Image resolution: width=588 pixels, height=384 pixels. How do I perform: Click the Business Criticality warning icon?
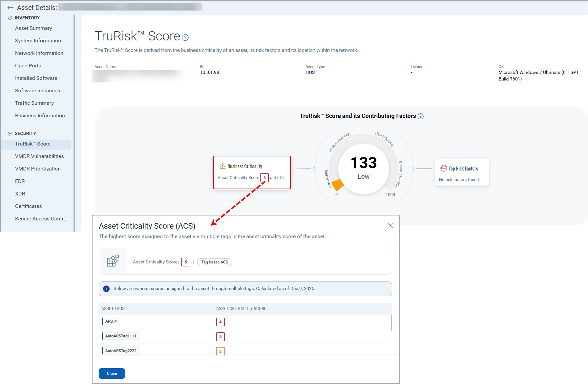[x=222, y=166]
